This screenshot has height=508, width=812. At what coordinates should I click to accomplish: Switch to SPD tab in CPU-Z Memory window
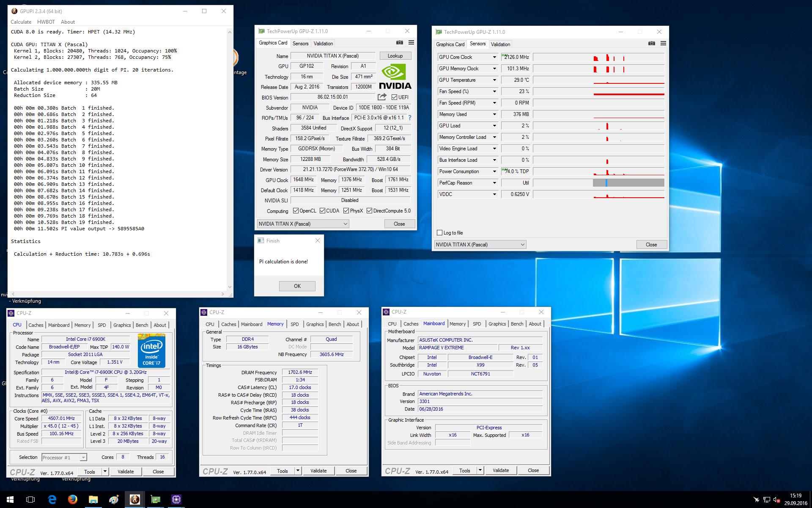pyautogui.click(x=294, y=324)
